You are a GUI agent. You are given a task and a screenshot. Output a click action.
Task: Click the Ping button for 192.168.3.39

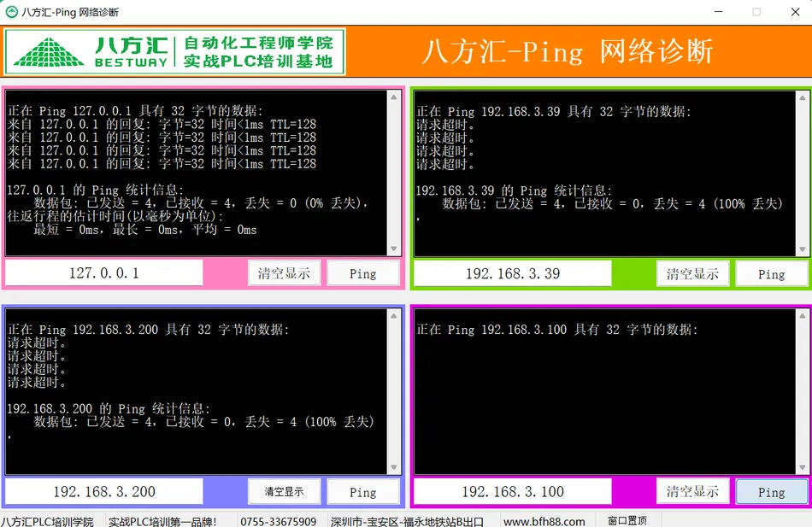coord(772,274)
